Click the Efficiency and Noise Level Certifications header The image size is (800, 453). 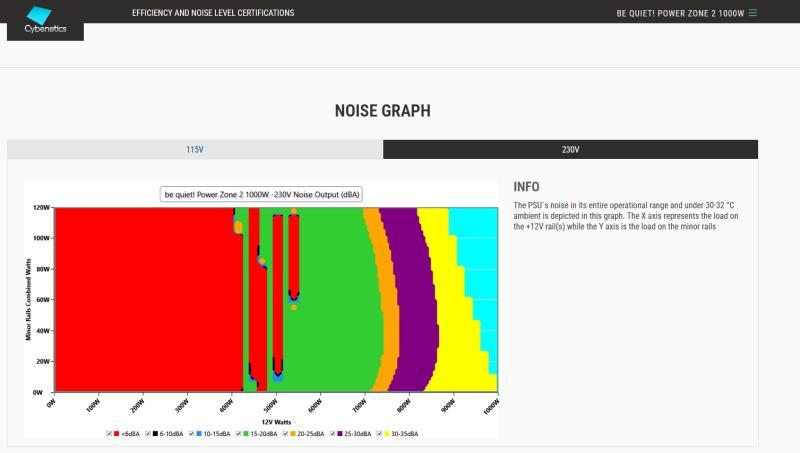[213, 13]
